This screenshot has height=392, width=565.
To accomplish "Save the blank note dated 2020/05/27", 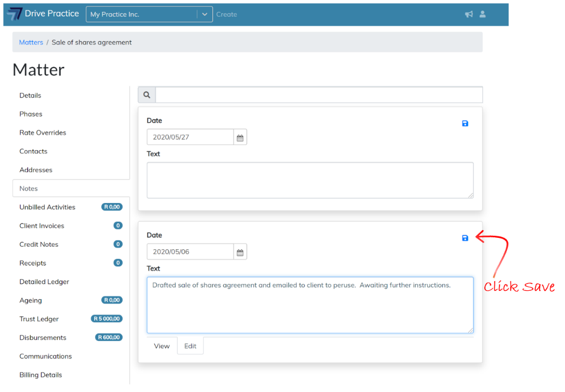I will pos(465,123).
